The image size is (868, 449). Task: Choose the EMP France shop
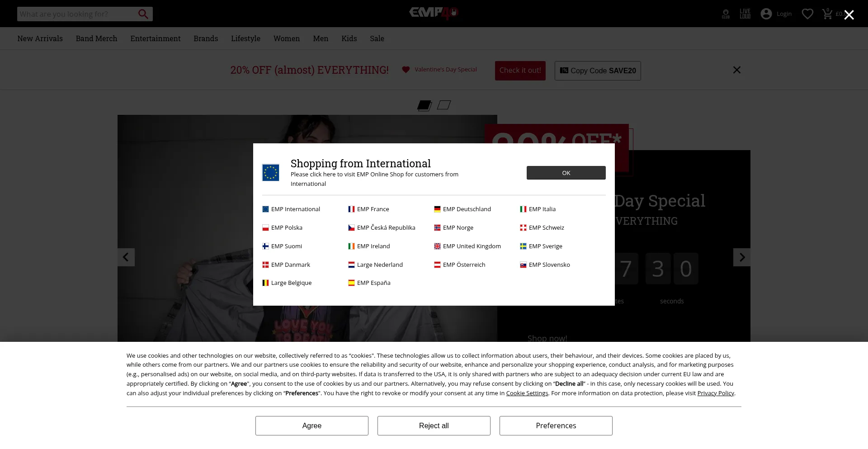(x=368, y=209)
